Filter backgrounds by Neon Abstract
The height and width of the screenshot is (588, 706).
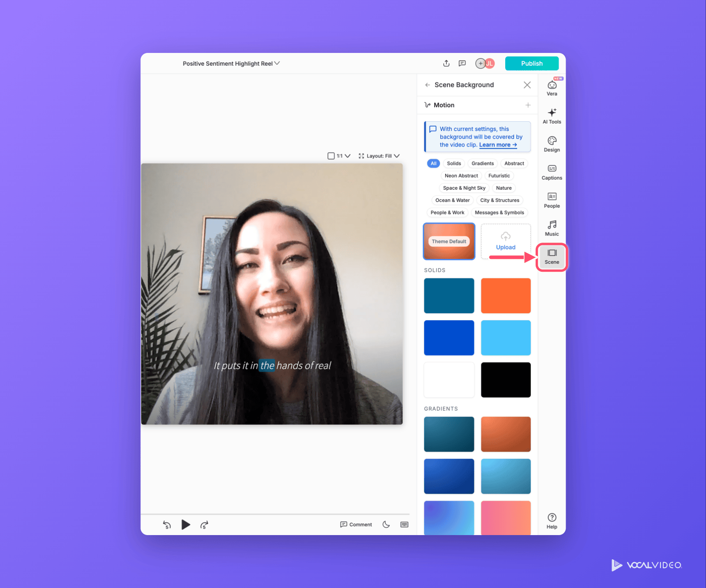tap(461, 176)
